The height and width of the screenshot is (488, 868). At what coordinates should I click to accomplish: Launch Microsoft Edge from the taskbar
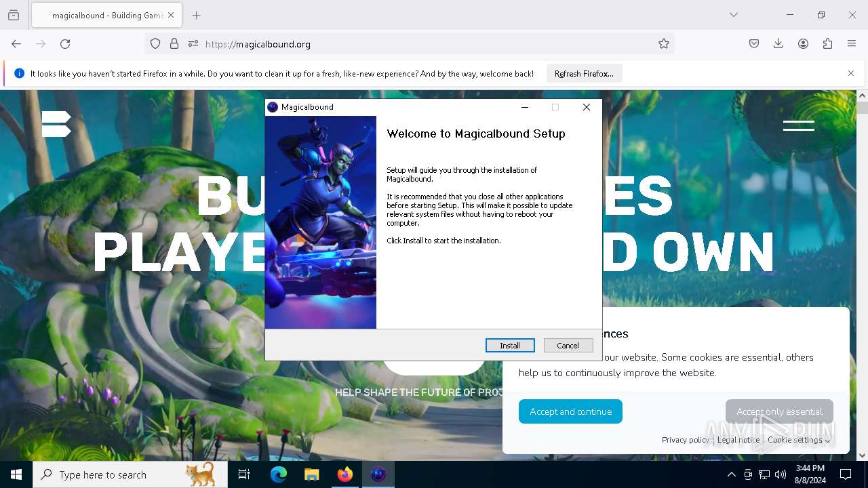click(279, 474)
